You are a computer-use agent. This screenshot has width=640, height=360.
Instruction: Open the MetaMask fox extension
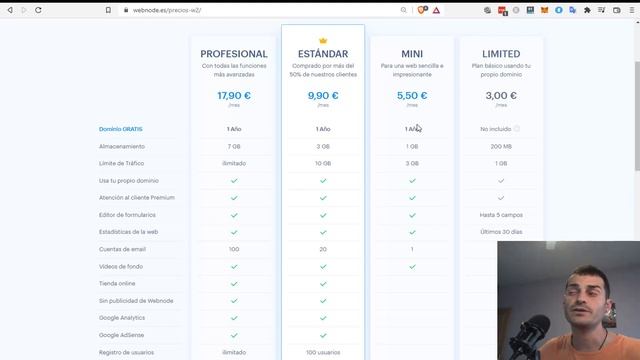tap(544, 10)
